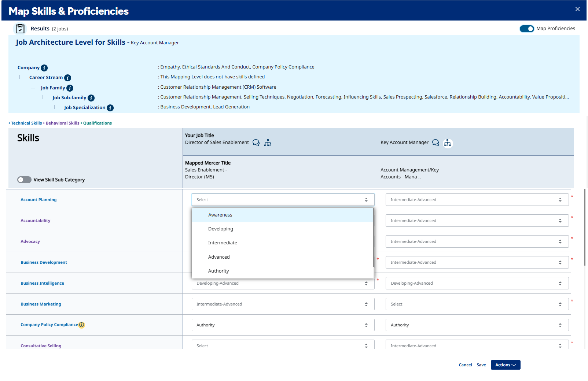588x381 pixels.
Task: Click vertical scrollbar of skills table
Action: pos(585,227)
